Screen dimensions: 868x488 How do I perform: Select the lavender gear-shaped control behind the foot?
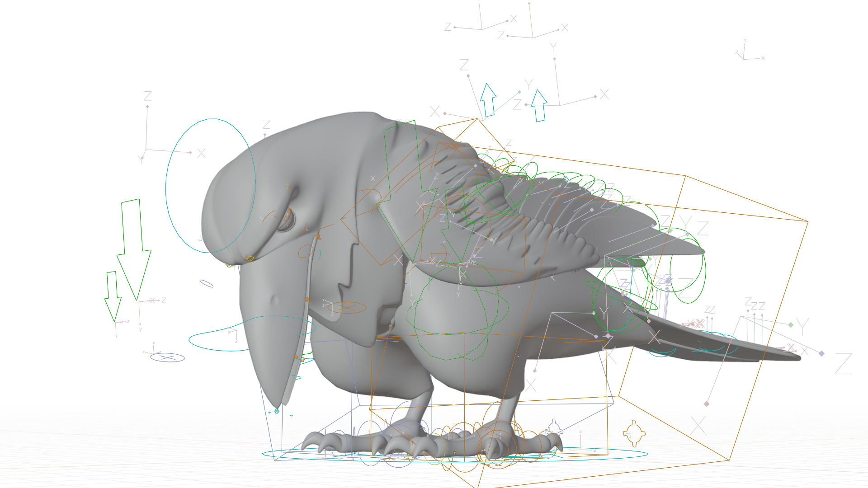[554, 427]
